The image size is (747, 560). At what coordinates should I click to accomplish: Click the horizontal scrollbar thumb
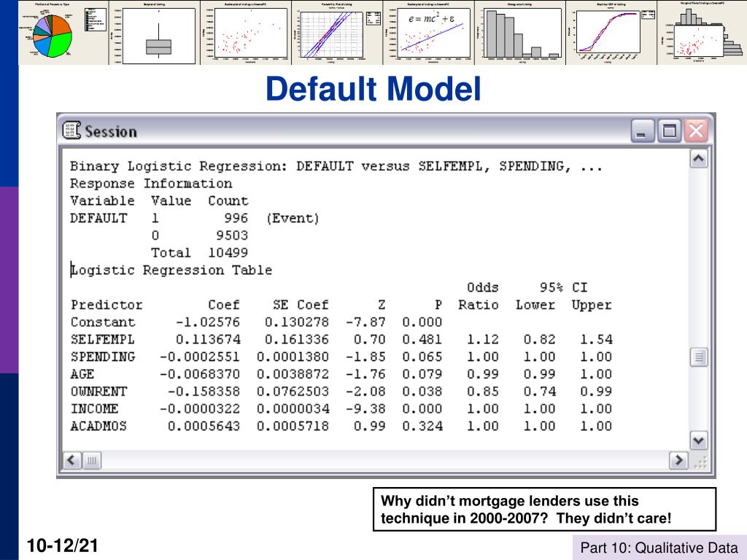click(x=92, y=461)
